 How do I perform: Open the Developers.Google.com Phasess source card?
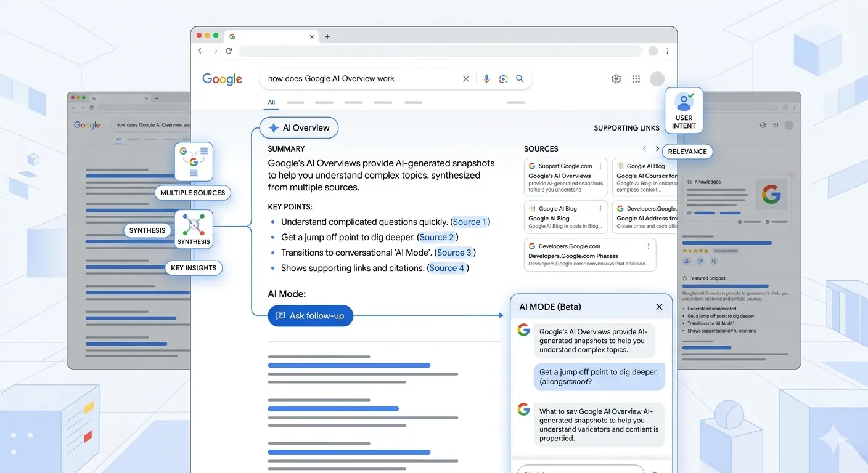(590, 254)
